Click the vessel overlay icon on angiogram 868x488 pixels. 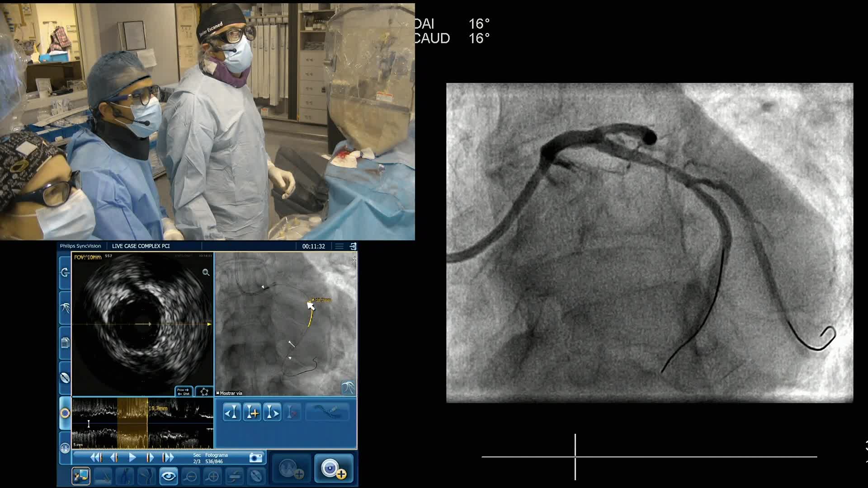click(348, 387)
